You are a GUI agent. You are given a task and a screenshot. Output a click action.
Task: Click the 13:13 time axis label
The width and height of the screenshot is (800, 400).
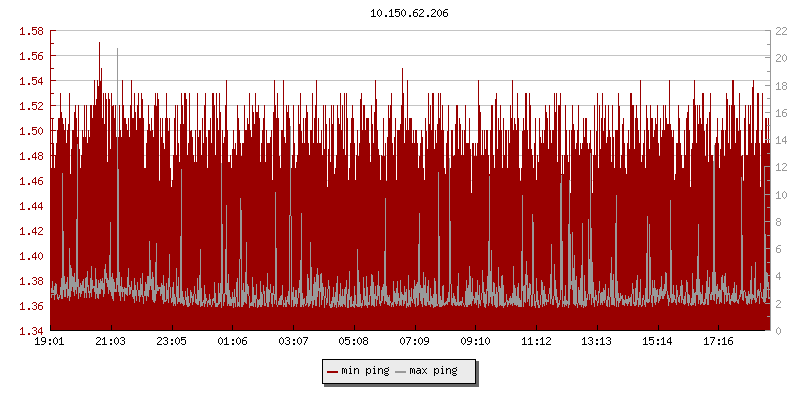click(596, 342)
